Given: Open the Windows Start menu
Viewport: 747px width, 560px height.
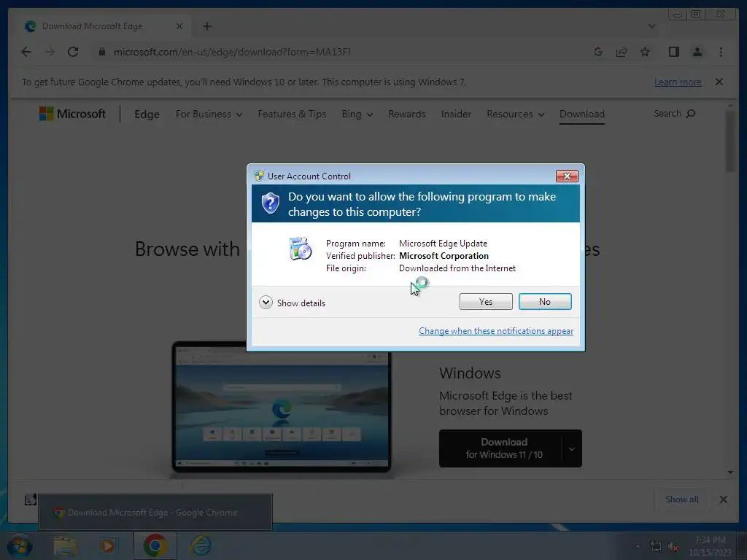Looking at the screenshot, I should coord(19,546).
